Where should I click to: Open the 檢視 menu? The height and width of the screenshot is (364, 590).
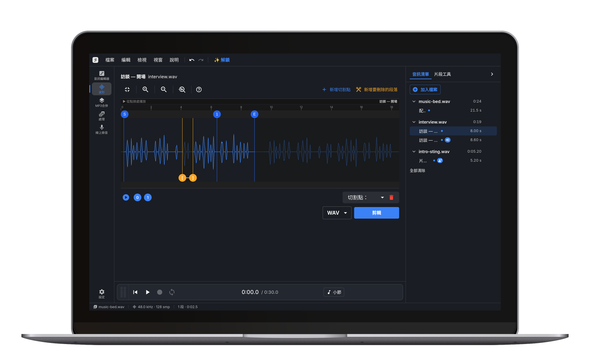(142, 60)
